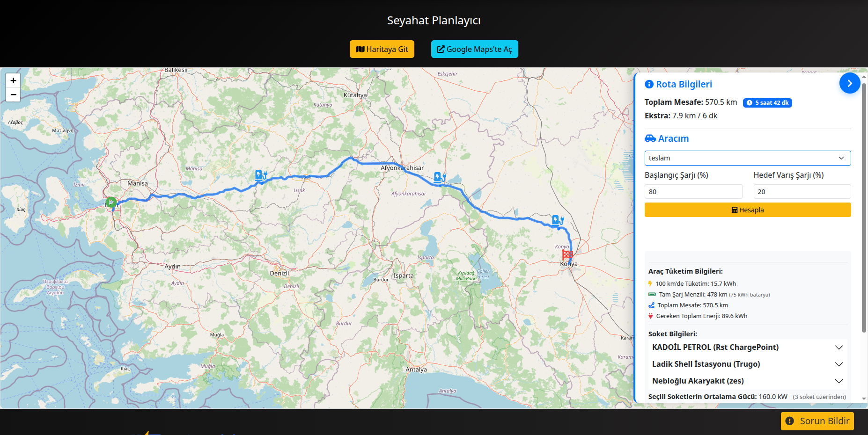Click the charging station marker near Afyonkarahisar

tap(439, 177)
